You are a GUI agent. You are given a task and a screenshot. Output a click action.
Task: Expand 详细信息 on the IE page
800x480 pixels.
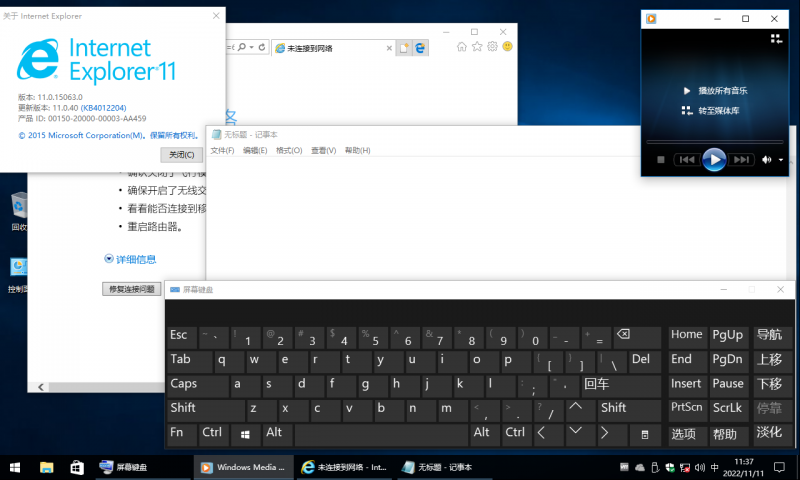[130, 259]
